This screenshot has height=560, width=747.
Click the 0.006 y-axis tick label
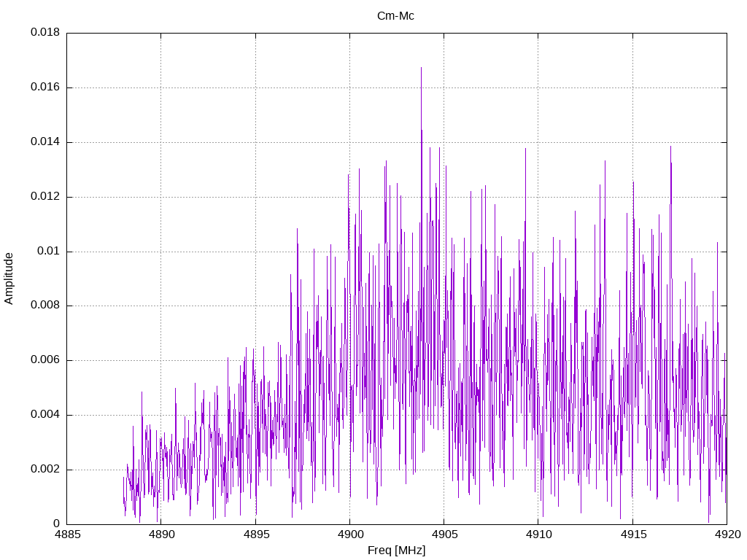click(45, 360)
